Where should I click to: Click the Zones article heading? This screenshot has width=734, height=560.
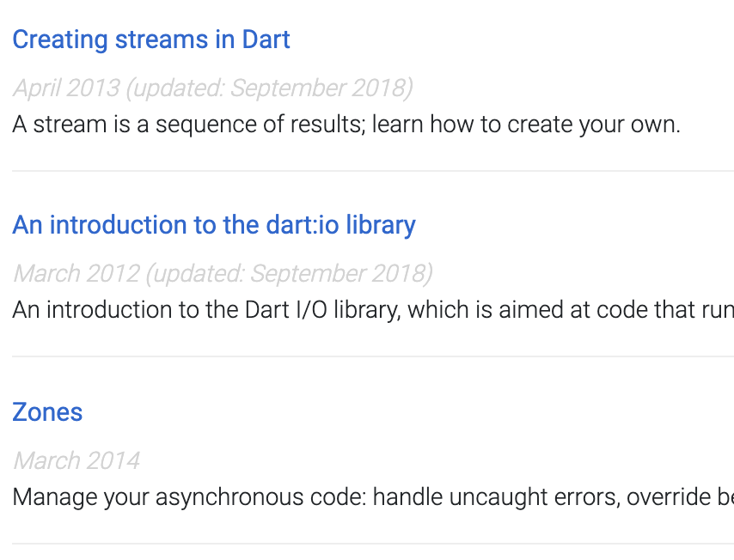click(47, 412)
